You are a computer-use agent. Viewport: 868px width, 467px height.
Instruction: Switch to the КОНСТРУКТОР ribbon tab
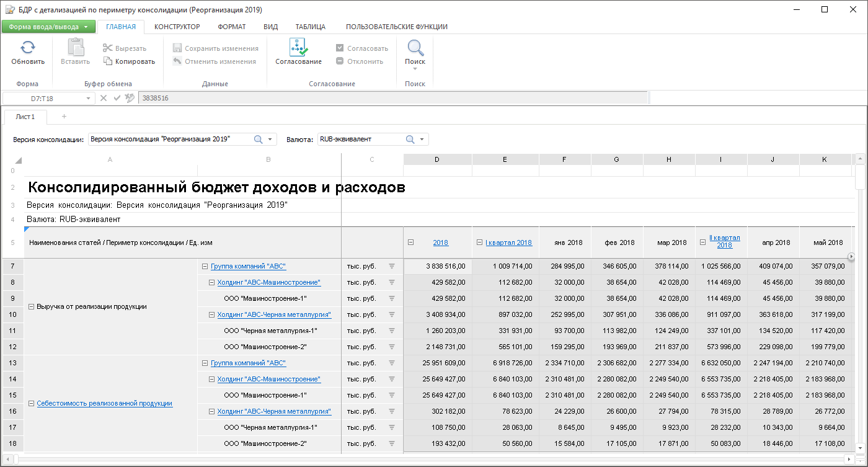coord(177,27)
